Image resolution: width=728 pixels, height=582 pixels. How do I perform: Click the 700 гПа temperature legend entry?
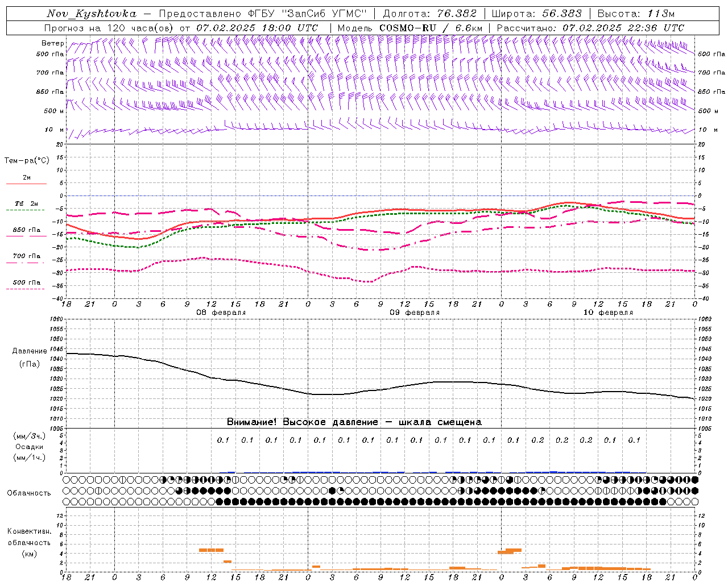coord(26,256)
